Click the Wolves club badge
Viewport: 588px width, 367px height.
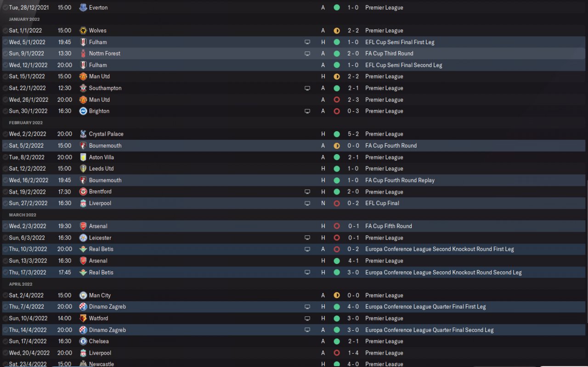point(83,30)
